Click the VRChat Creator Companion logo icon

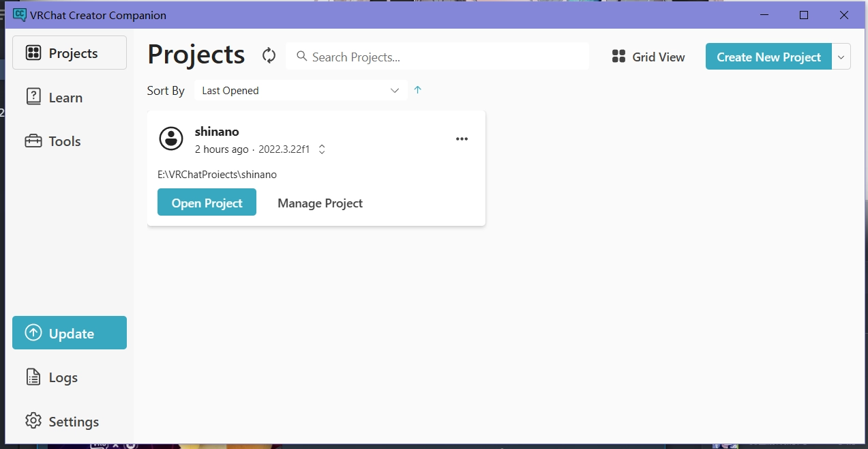(20, 14)
